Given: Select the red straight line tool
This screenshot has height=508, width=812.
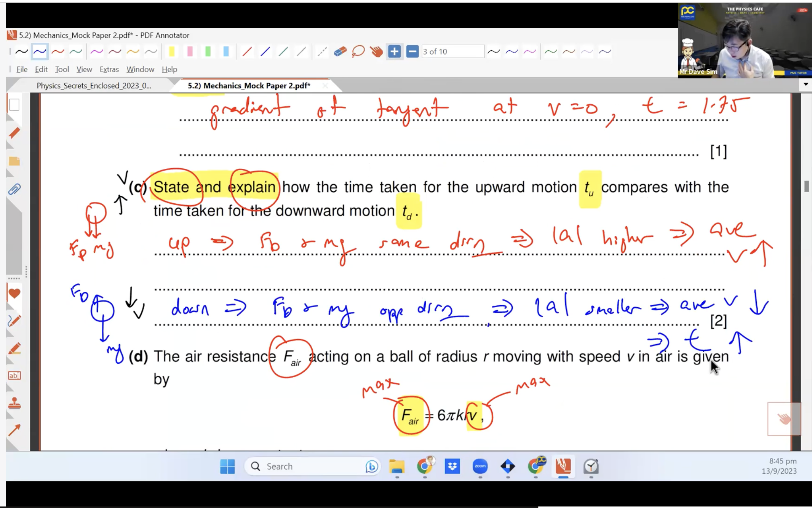Looking at the screenshot, I should point(247,51).
